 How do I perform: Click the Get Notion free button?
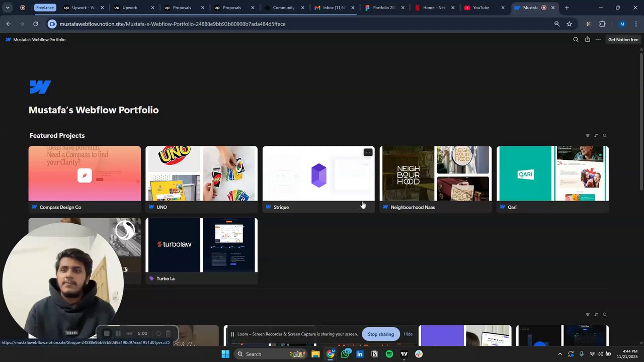(623, 40)
